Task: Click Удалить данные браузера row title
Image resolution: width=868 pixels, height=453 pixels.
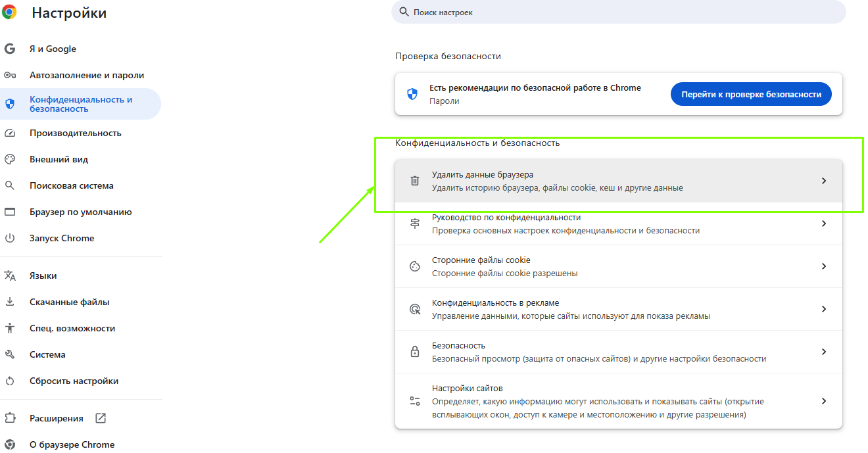Action: click(483, 175)
